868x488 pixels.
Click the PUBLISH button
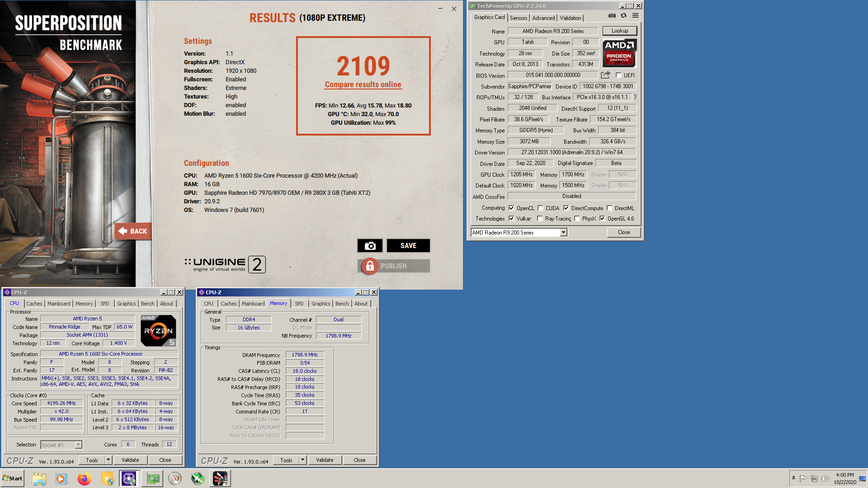394,266
